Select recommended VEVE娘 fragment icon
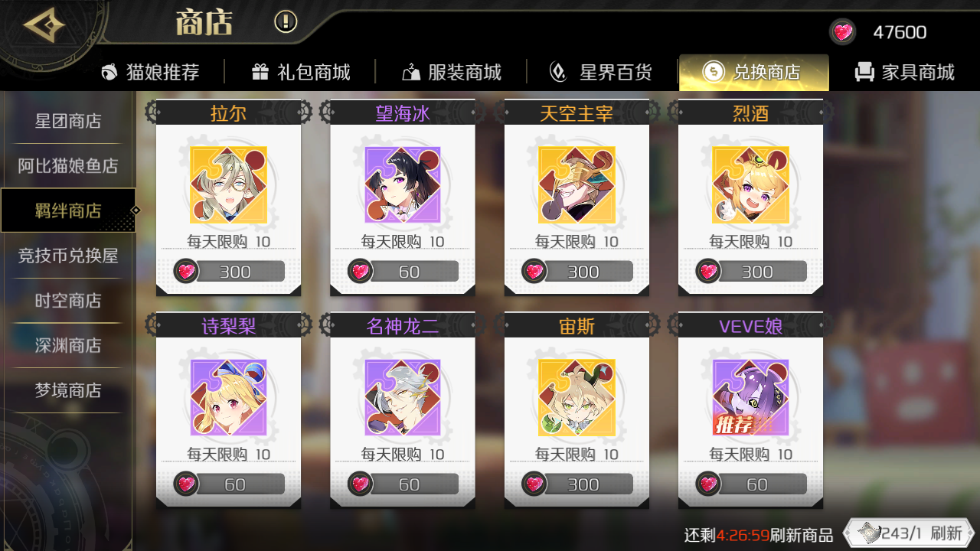The height and width of the screenshot is (551, 980). tap(750, 398)
